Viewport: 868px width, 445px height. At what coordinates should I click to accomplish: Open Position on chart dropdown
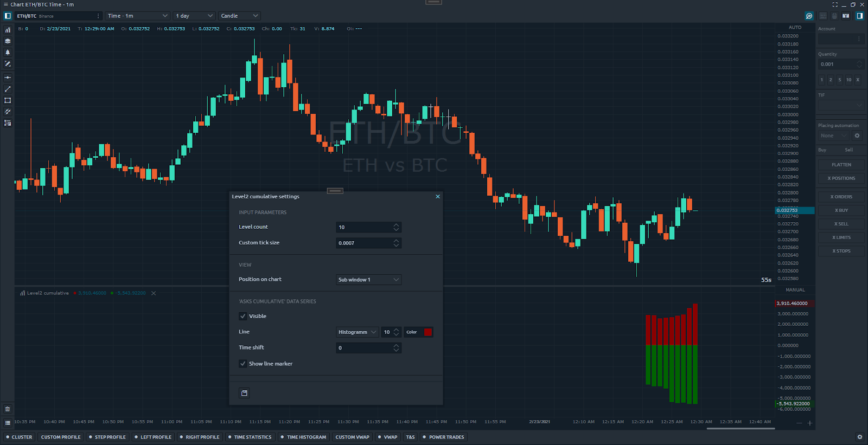pos(368,280)
